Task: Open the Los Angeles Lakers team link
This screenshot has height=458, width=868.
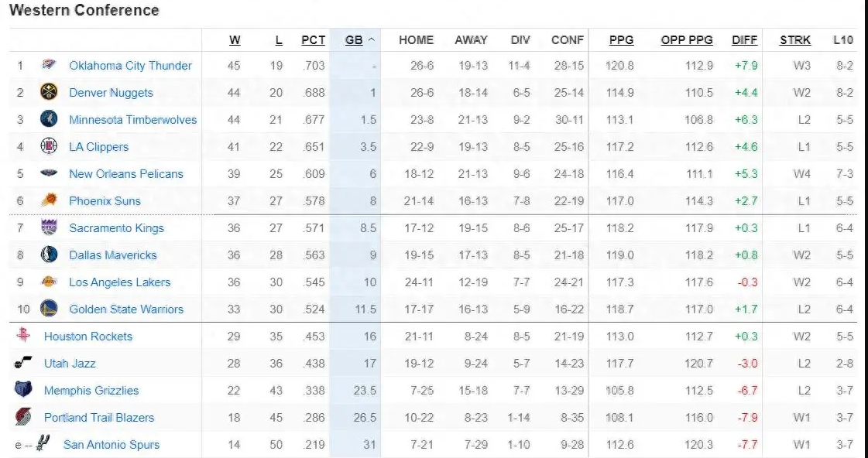Action: pyautogui.click(x=119, y=282)
